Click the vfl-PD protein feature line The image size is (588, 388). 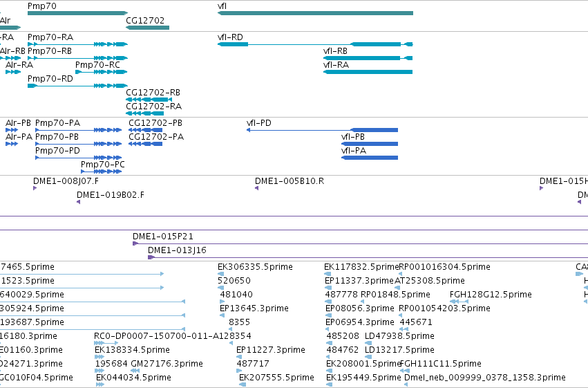pos(322,130)
